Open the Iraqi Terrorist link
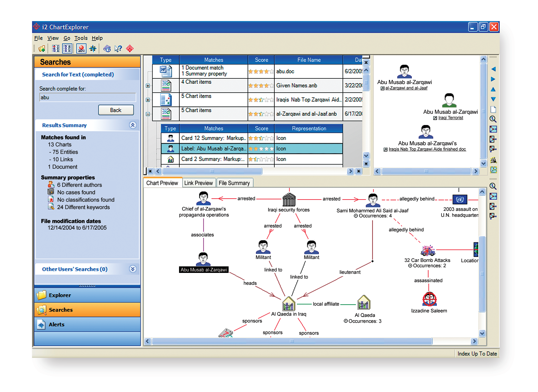The height and width of the screenshot is (392, 538). pyautogui.click(x=451, y=118)
